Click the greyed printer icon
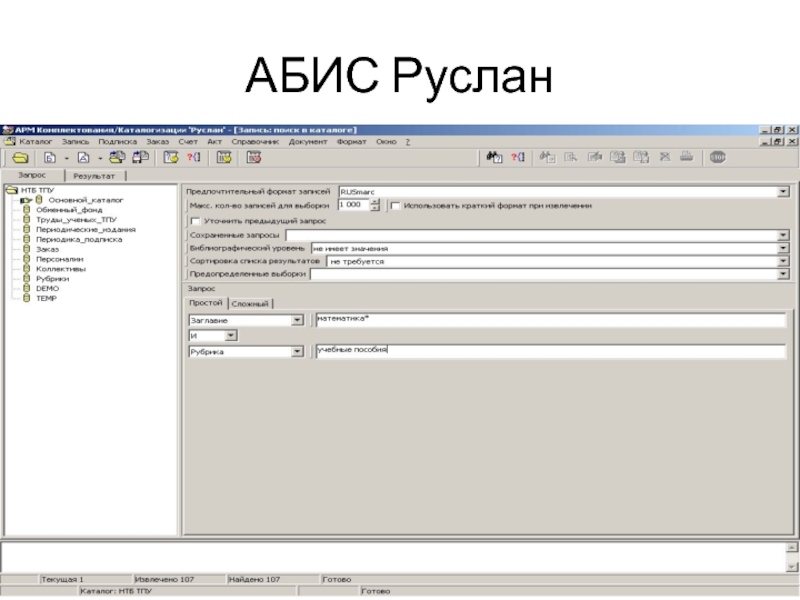The image size is (800, 600). pos(687,157)
